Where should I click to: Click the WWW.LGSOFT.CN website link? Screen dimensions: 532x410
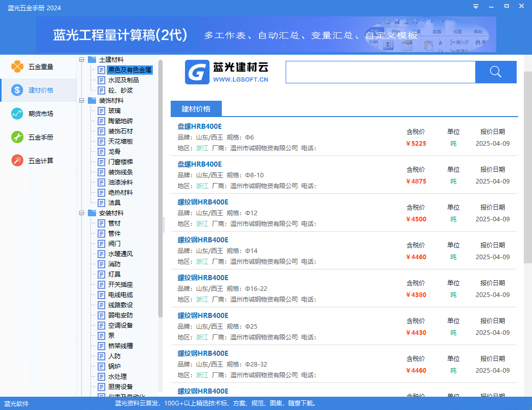tap(241, 79)
